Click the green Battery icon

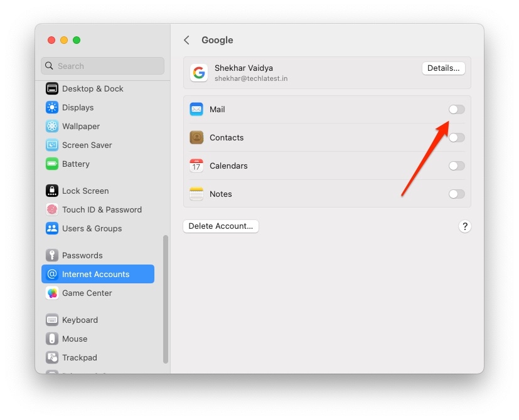[x=52, y=164]
